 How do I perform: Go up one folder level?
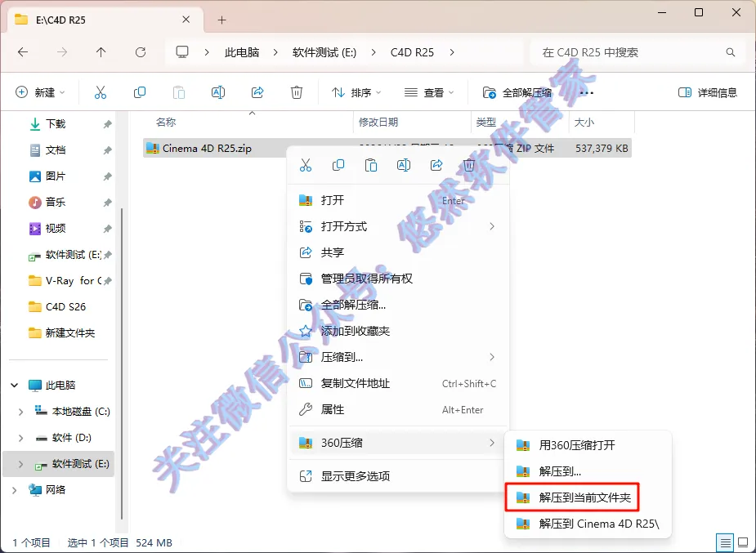(x=101, y=52)
